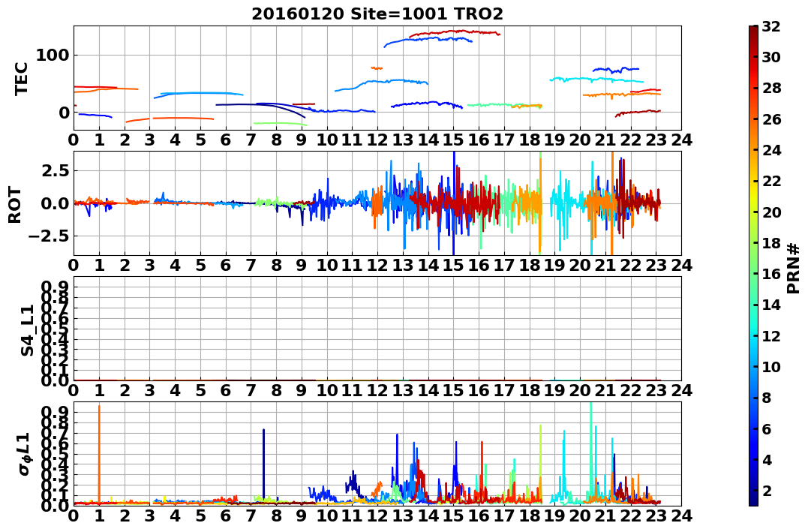Click hour 5 tick below the ROT panel

coord(200,265)
